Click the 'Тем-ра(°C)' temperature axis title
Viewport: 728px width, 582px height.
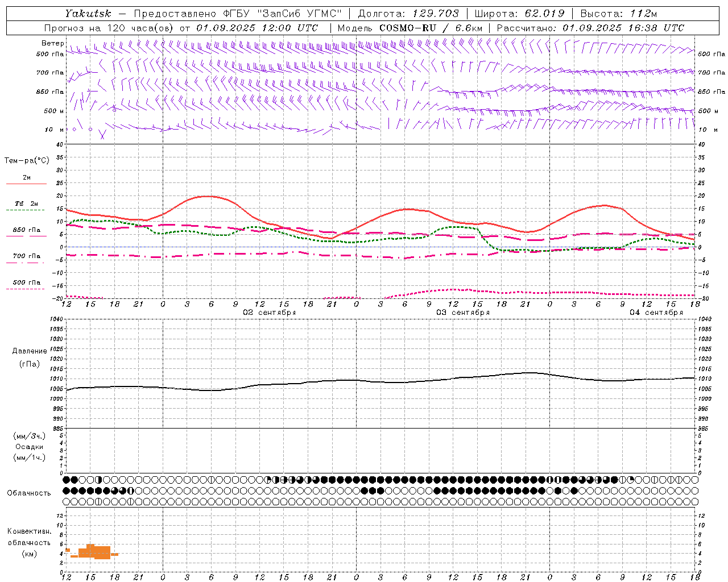click(27, 160)
